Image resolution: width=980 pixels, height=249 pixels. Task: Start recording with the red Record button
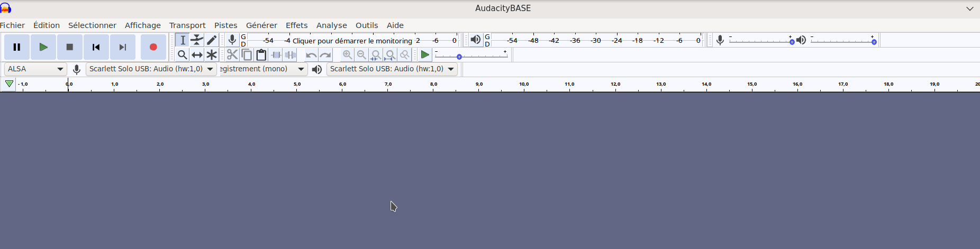coord(153,47)
